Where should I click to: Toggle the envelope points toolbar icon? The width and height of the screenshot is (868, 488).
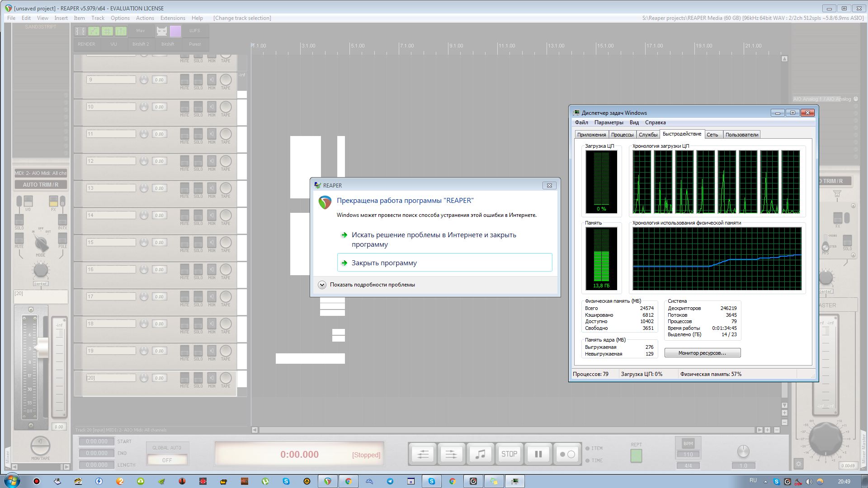[x=94, y=31]
